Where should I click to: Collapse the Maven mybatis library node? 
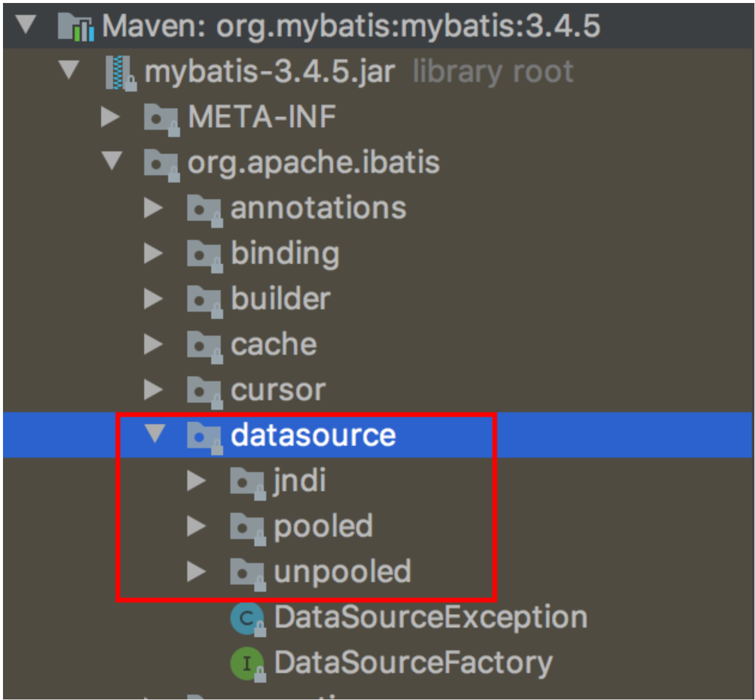coord(26,25)
